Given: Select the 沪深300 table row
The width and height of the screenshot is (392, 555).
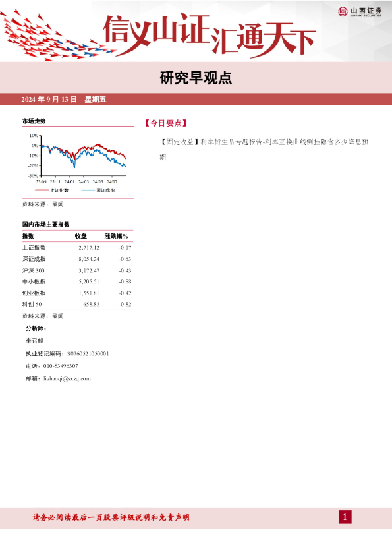Looking at the screenshot, I should coord(77,270).
